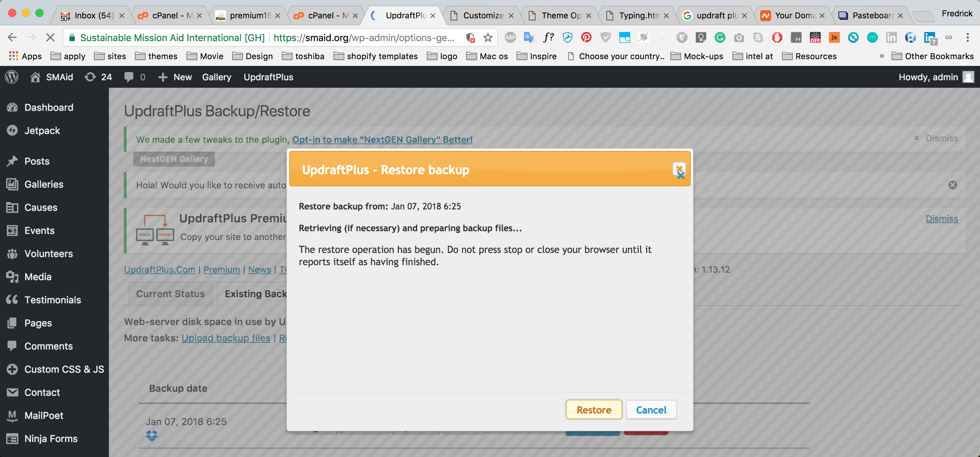Open the News link
Image resolution: width=980 pixels, height=457 pixels.
pyautogui.click(x=259, y=270)
